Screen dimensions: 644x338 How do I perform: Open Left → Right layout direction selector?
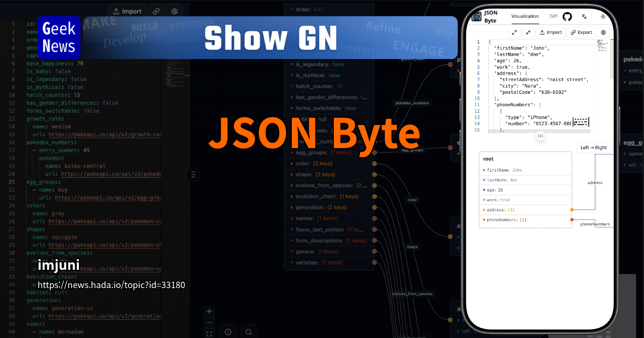point(594,147)
